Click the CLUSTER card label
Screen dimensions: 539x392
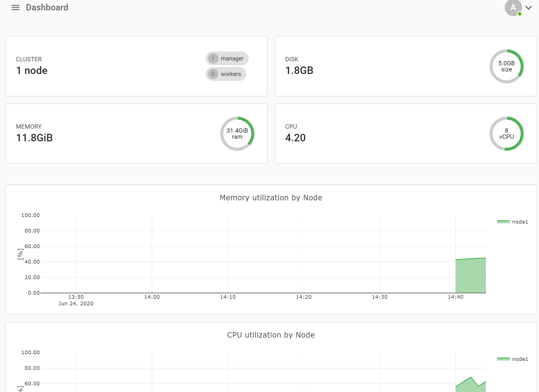pos(29,59)
